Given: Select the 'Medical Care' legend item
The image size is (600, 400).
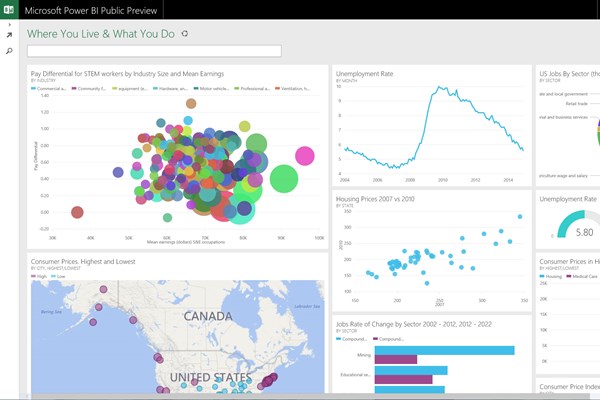Looking at the screenshot, I should (x=582, y=276).
